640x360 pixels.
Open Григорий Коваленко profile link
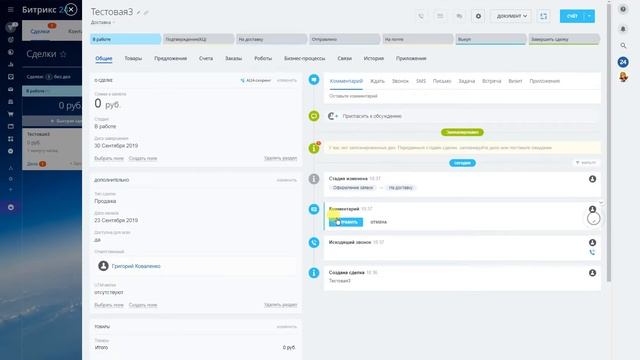point(136,266)
